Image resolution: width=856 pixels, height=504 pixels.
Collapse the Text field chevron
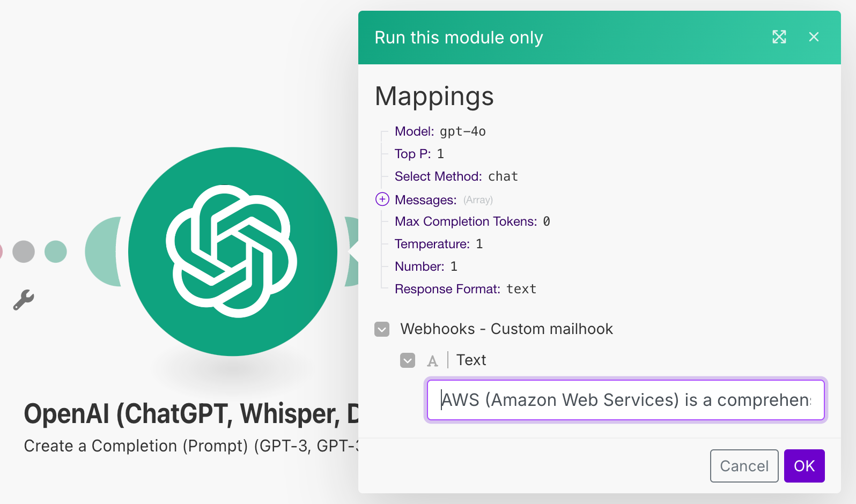[408, 360]
